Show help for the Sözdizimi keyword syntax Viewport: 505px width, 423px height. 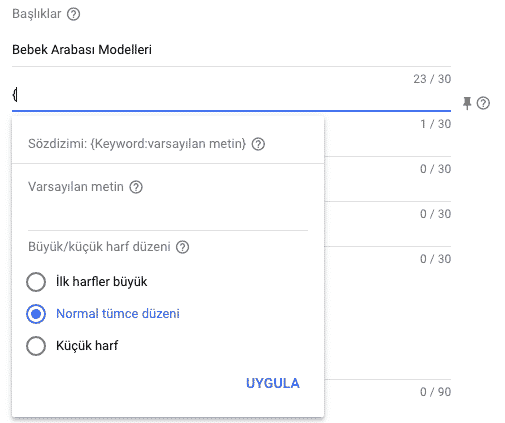click(x=258, y=144)
